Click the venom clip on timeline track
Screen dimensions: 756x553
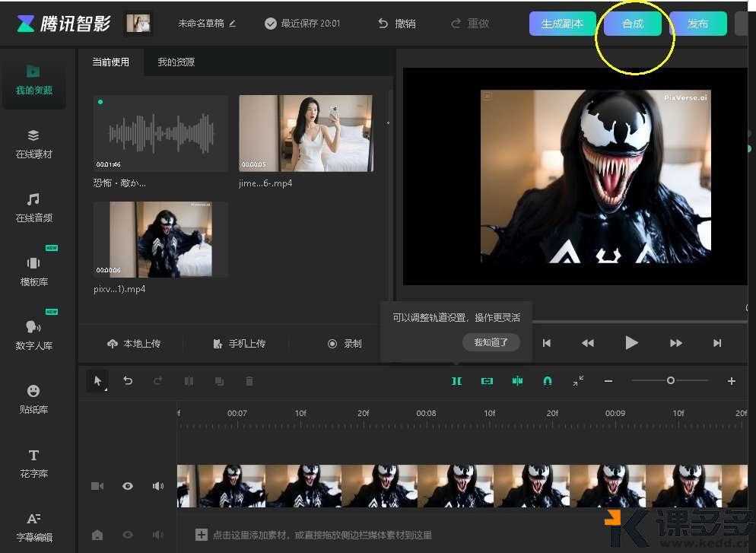(462, 485)
